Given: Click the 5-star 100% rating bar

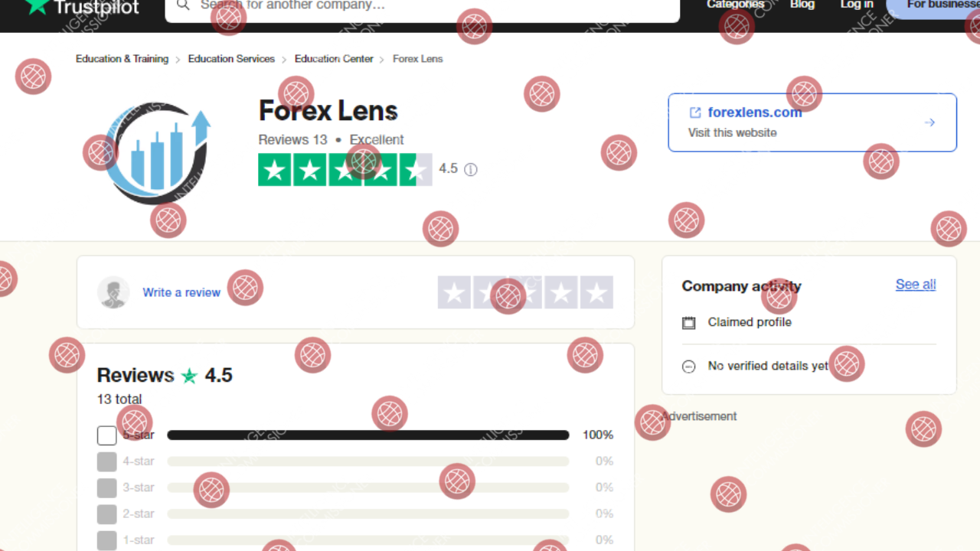Looking at the screenshot, I should pyautogui.click(x=368, y=435).
